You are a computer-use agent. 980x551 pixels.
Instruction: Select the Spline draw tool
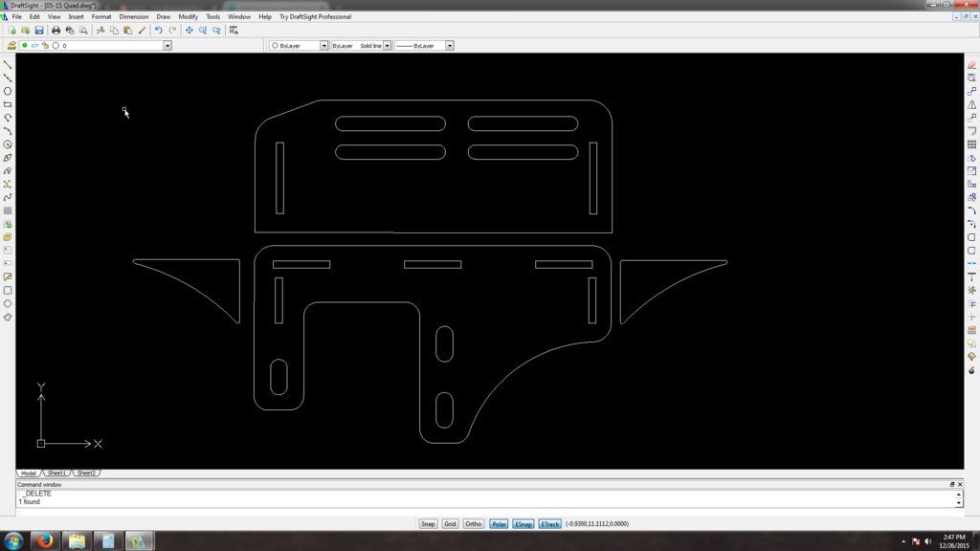[8, 197]
